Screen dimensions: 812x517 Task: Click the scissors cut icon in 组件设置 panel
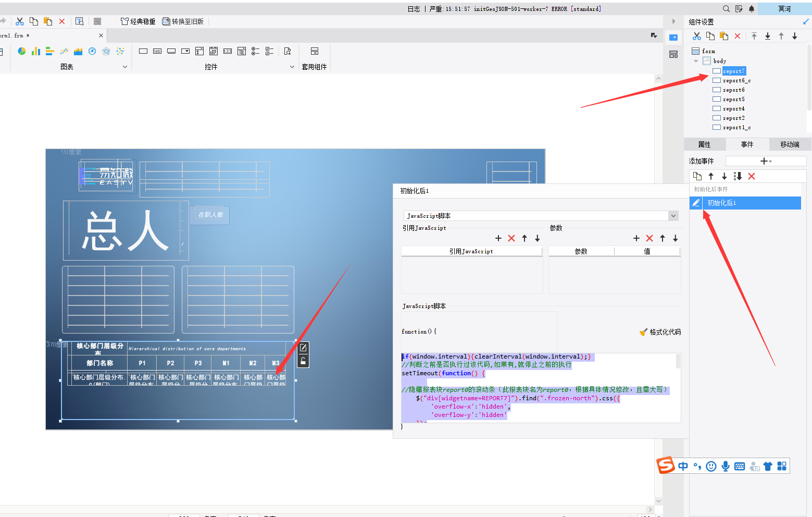697,36
